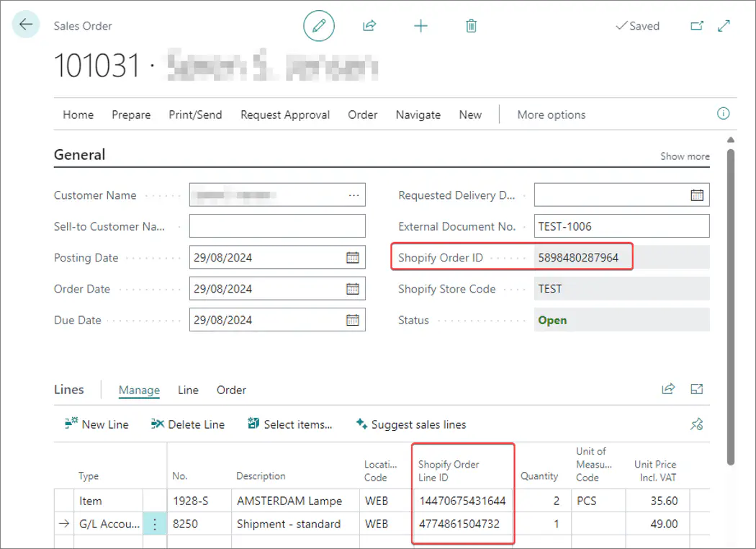Click line ID 14470675431644
Image resolution: width=756 pixels, height=549 pixels.
tap(462, 501)
